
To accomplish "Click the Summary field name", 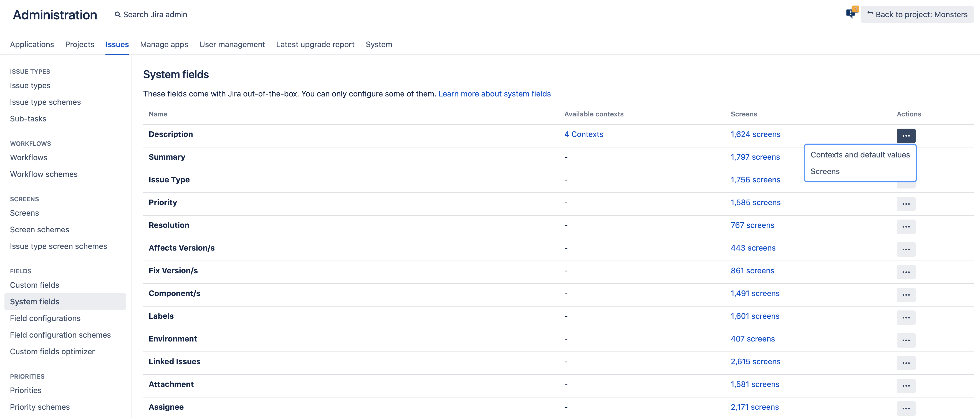I will (167, 157).
